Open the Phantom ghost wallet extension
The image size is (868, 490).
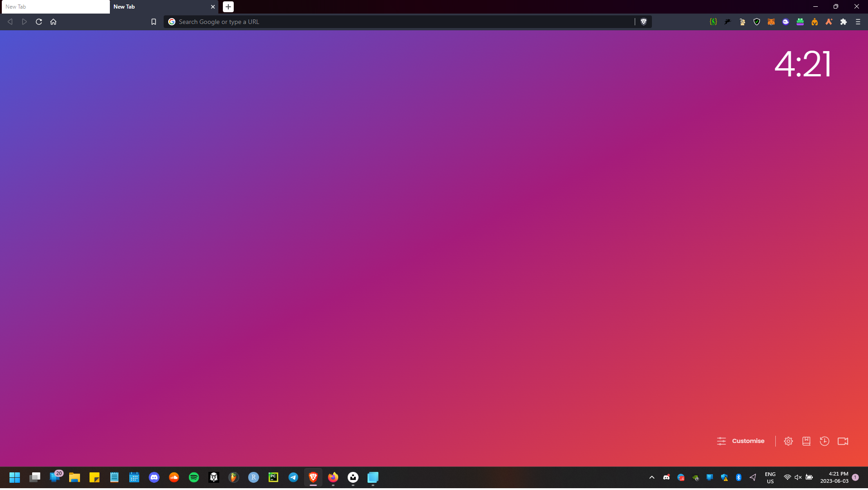[x=785, y=22]
